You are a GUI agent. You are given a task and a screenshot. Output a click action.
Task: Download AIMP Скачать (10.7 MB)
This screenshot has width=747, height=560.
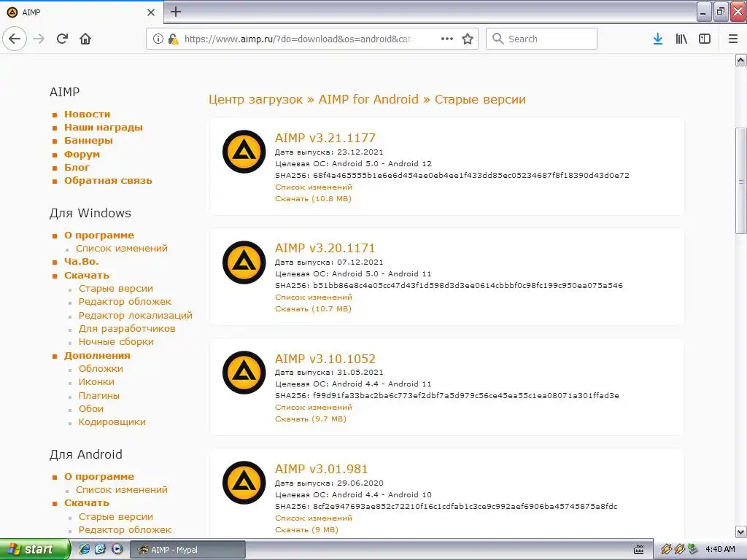[313, 308]
